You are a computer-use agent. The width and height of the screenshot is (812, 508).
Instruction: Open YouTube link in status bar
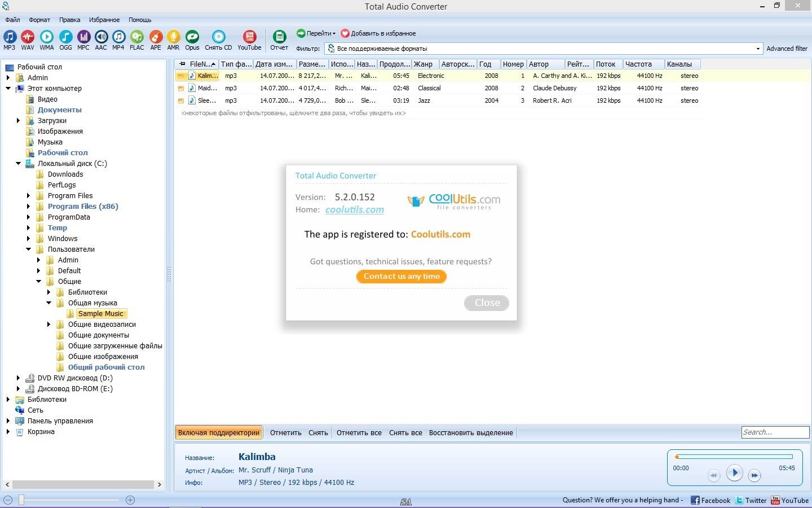click(791, 500)
